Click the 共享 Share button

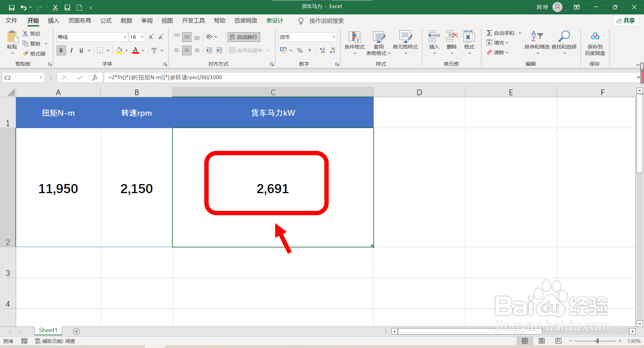click(626, 21)
